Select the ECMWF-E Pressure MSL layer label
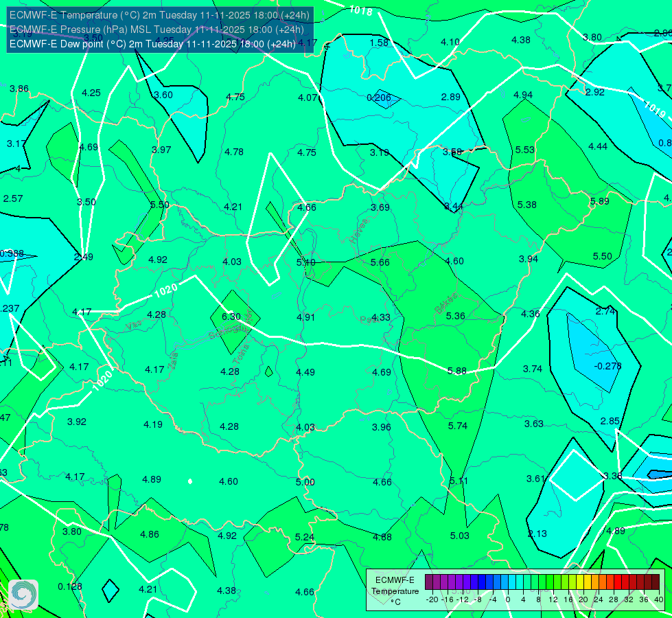The width and height of the screenshot is (672, 618). tap(157, 30)
